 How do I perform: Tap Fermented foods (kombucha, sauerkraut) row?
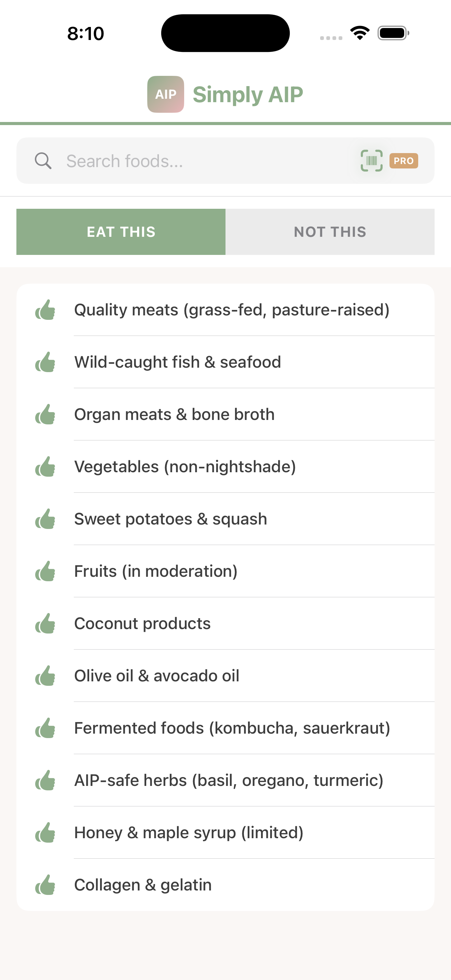pyautogui.click(x=232, y=728)
